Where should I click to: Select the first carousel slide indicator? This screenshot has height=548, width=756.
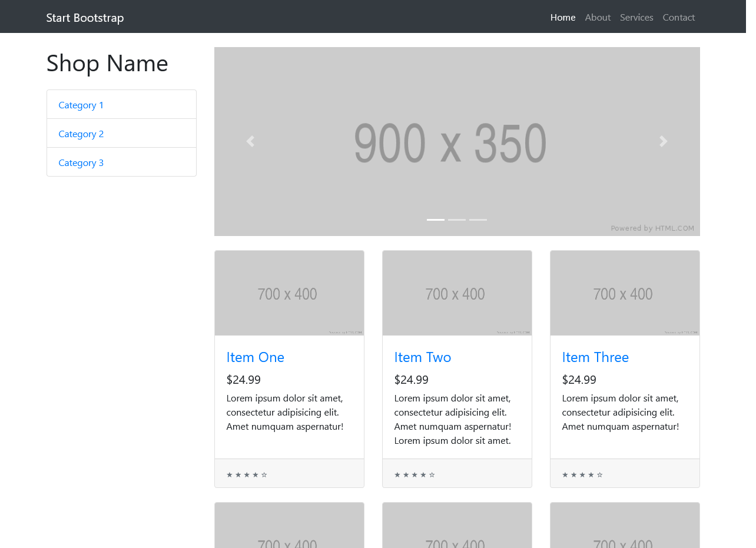coord(436,220)
